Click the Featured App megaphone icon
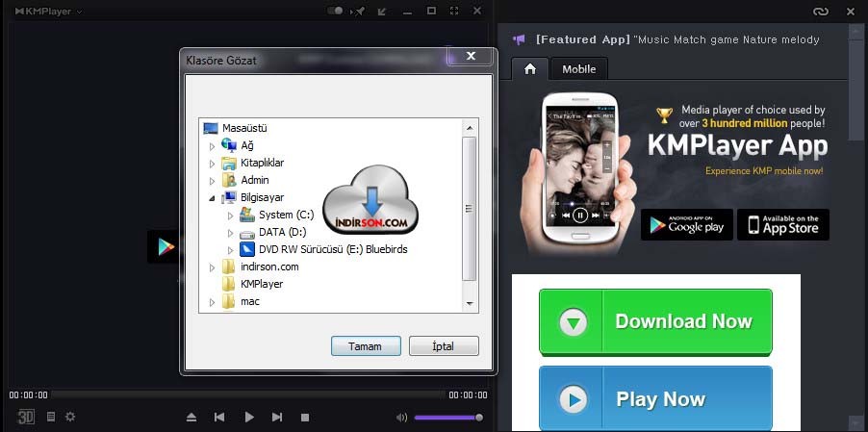868x432 pixels. (x=519, y=39)
